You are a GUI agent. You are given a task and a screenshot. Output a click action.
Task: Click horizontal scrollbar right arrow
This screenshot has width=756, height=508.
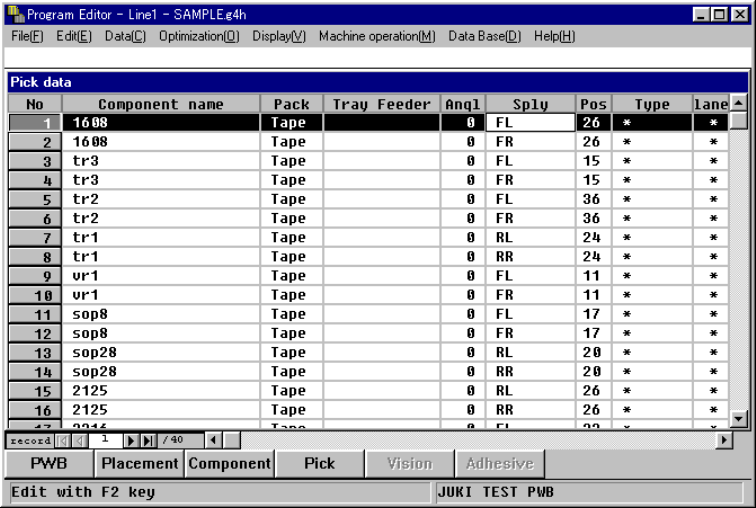[x=723, y=440]
